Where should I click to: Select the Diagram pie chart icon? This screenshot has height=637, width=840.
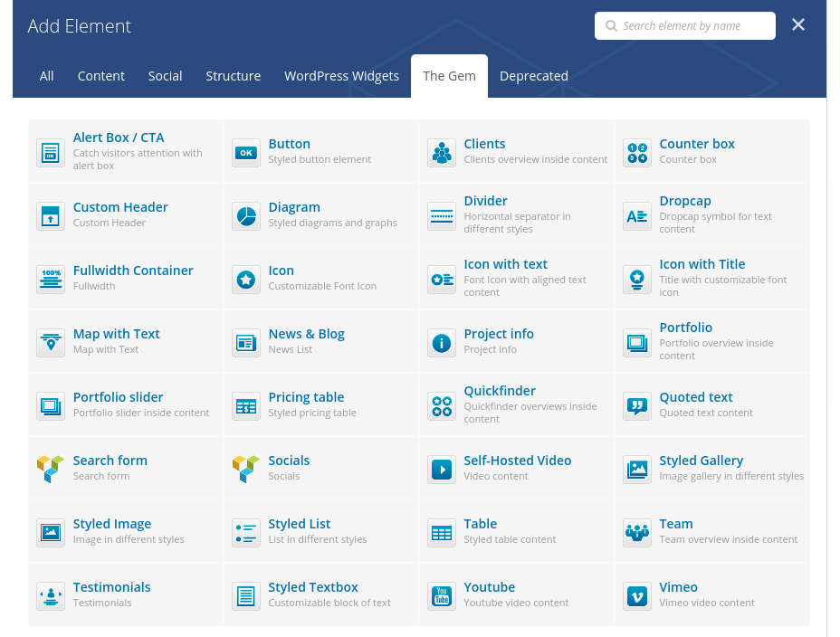click(x=246, y=216)
